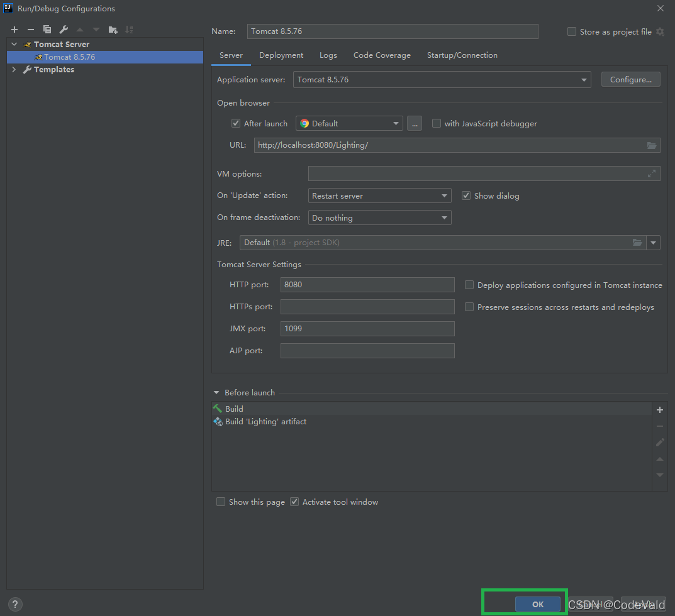Screen dimensions: 675x616
Task: Toggle Show dialog checkbox
Action: coord(466,195)
